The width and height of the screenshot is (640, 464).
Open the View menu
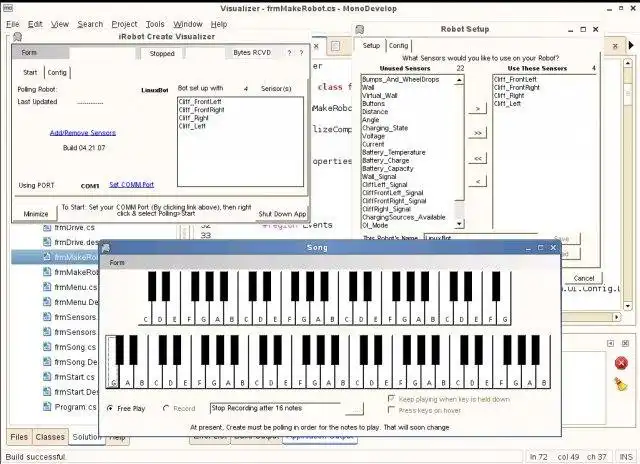coord(60,24)
